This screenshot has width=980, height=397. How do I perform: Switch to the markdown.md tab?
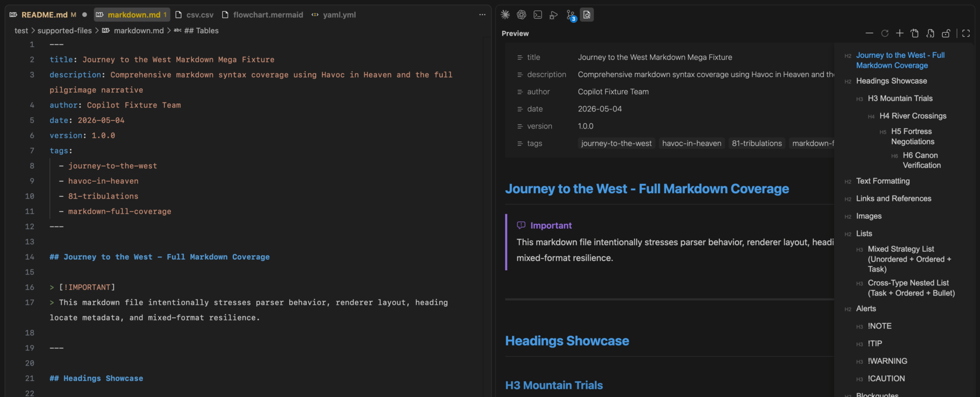(x=131, y=15)
